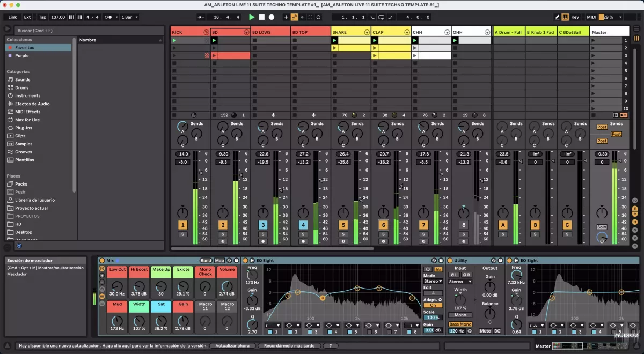Toggle Adaptive Q On button in EQ Eight
This screenshot has width=644, height=354.
point(433,305)
